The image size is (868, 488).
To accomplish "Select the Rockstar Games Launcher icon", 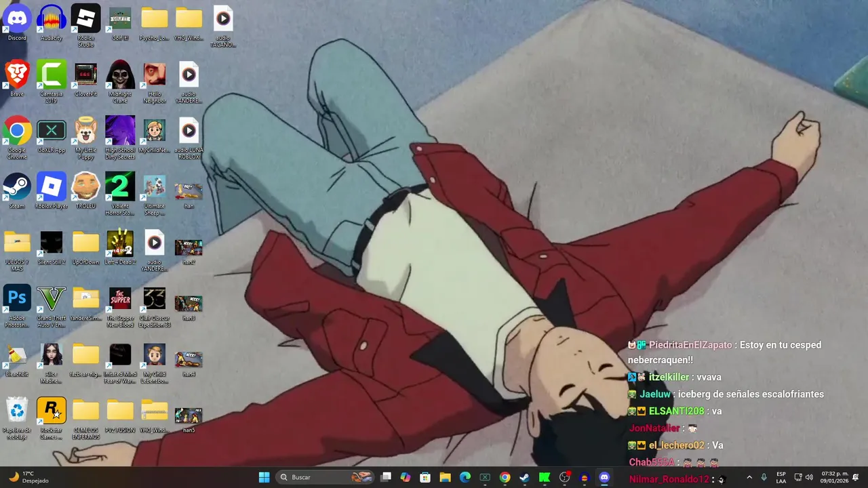I will (52, 418).
